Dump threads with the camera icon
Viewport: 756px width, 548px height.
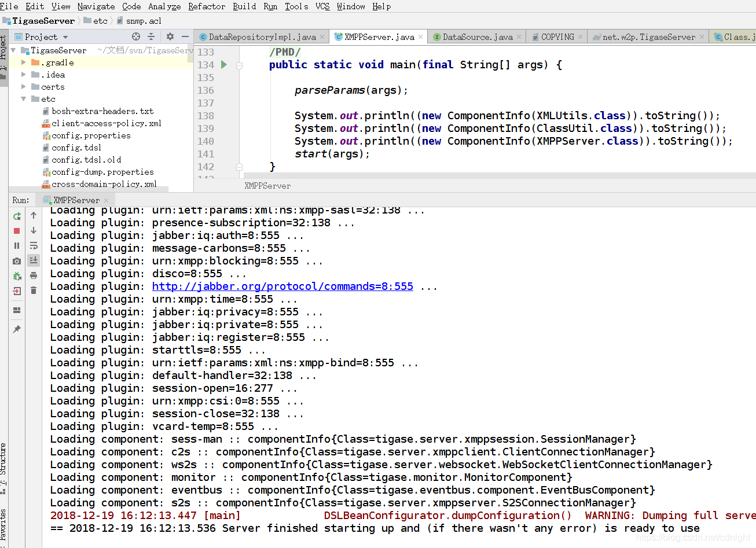(x=17, y=261)
